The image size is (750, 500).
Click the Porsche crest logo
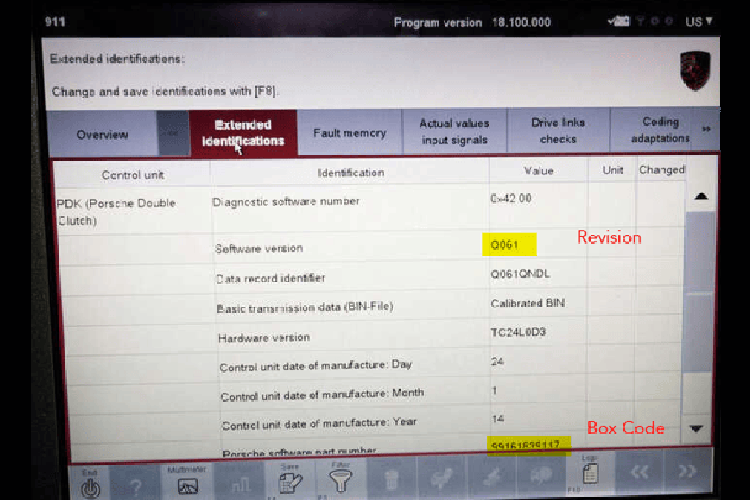pyautogui.click(x=695, y=71)
